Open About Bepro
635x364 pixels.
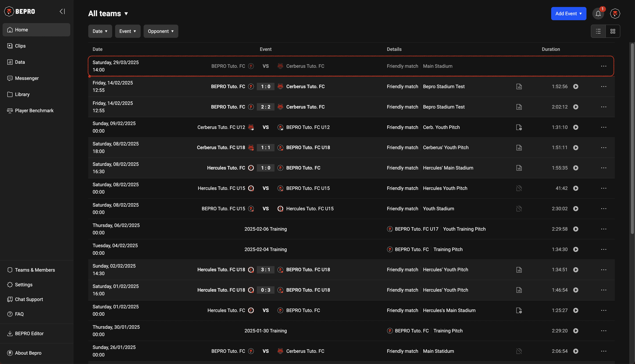click(36, 353)
